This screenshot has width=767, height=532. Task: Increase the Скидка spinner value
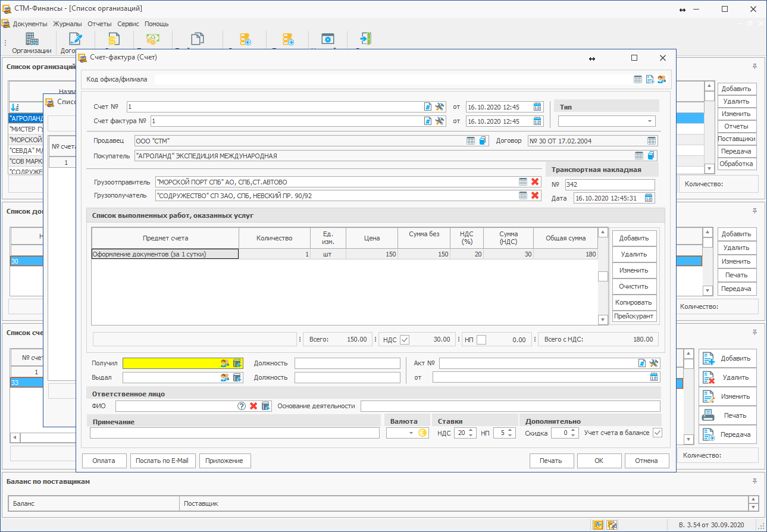click(x=574, y=431)
